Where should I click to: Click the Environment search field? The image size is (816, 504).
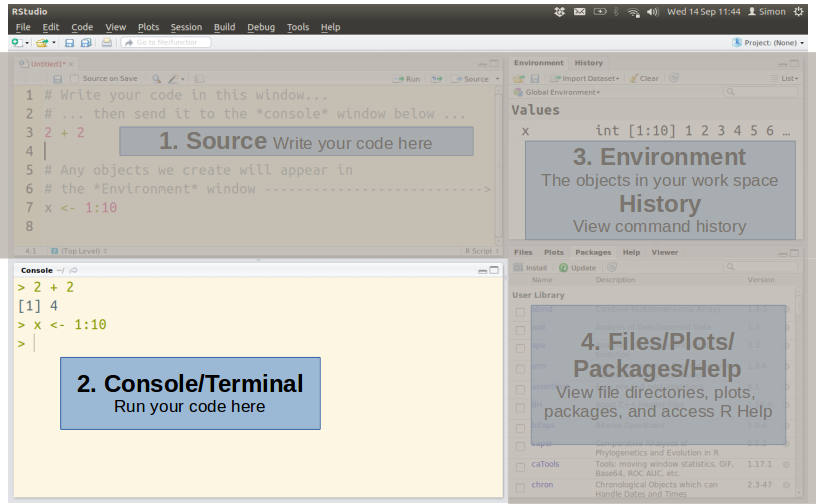point(760,92)
